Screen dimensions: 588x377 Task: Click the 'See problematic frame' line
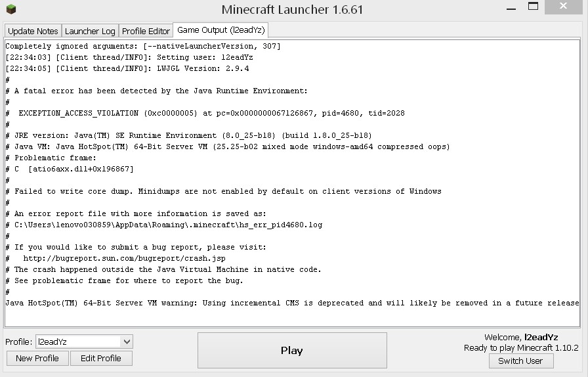(x=125, y=280)
